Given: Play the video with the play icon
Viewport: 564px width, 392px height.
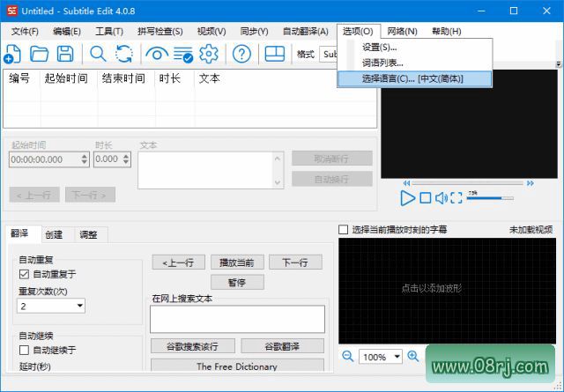Looking at the screenshot, I should click(x=407, y=198).
